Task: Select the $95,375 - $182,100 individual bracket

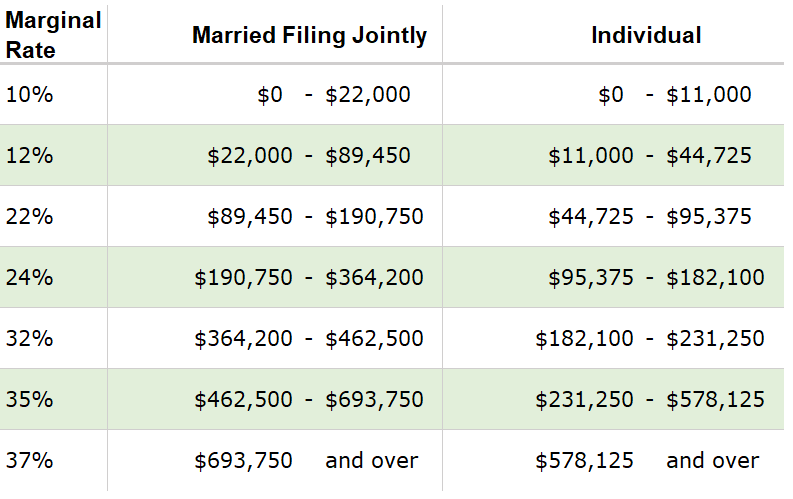Action: (x=656, y=278)
